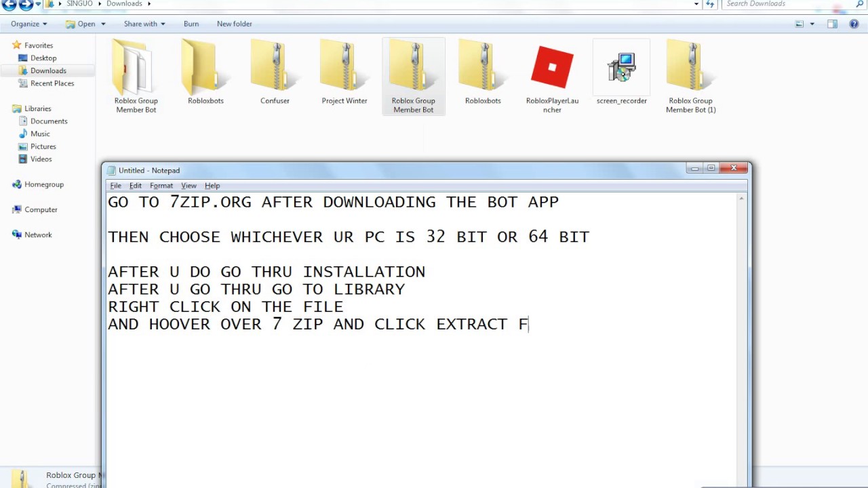The height and width of the screenshot is (488, 868).
Task: Close the Untitled Notepad window
Action: (733, 168)
